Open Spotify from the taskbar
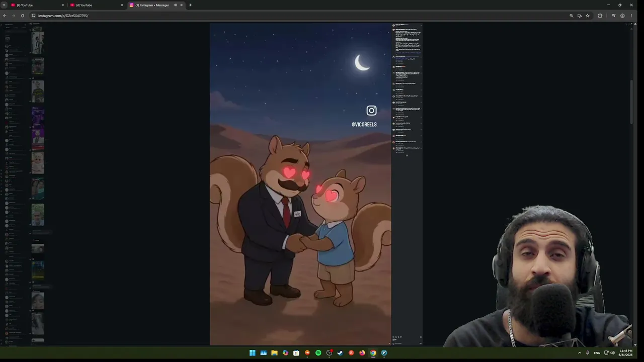644x362 pixels. coord(318,353)
